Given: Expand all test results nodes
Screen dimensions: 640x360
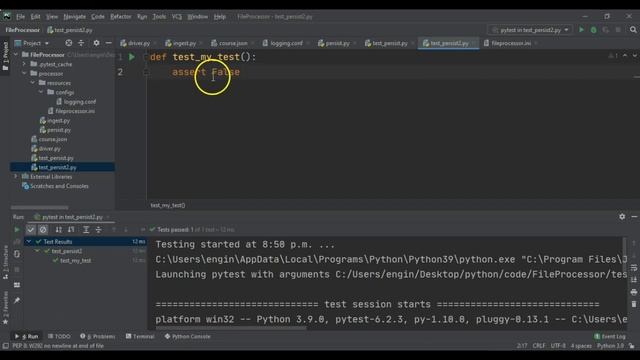Looking at the screenshot, I should coord(86,230).
